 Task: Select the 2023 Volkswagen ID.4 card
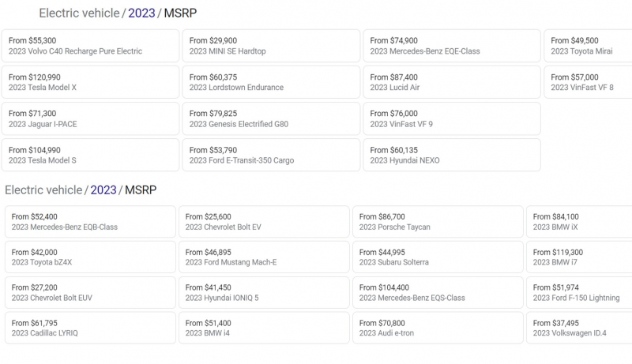click(x=581, y=328)
